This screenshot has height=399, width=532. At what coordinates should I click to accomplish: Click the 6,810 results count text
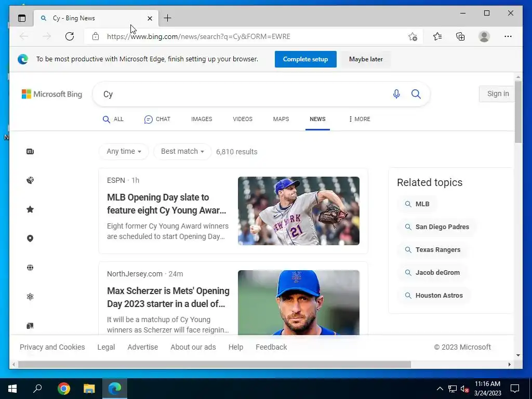(x=237, y=152)
